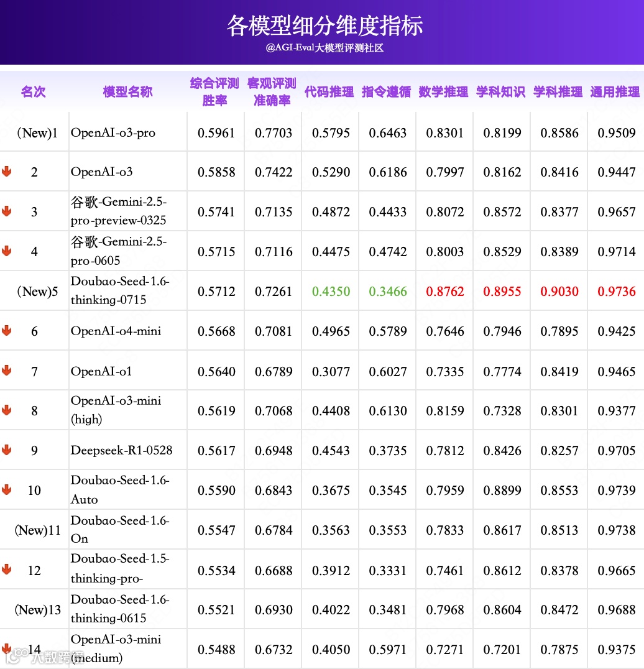Click the @AGI-Eval大模型评测社区 subtitle

(x=324, y=48)
